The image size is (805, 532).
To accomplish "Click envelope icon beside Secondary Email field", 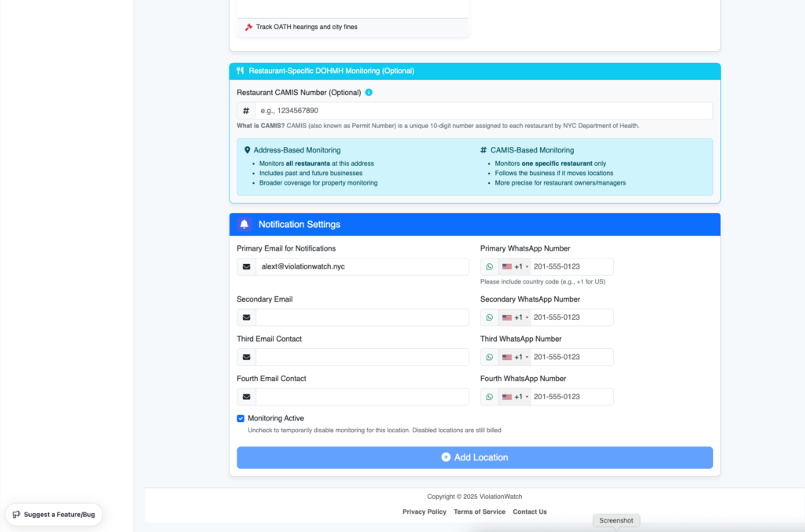I will click(246, 317).
